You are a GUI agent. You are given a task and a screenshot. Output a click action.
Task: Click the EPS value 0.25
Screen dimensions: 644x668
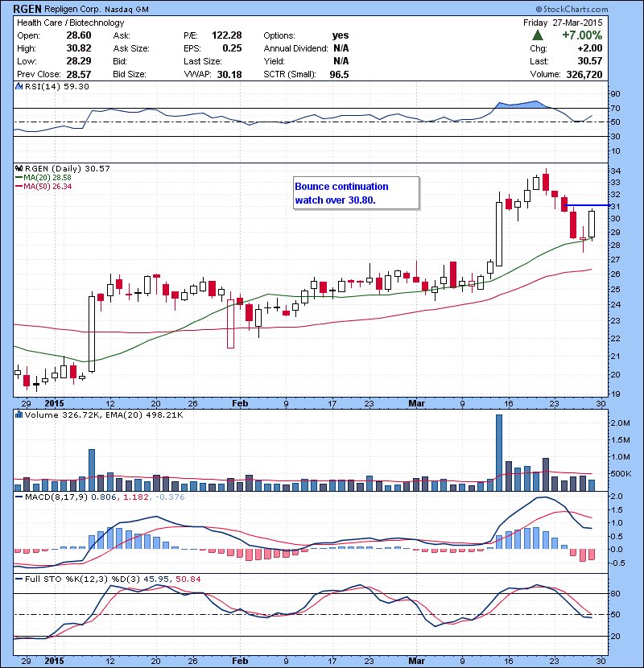point(233,48)
